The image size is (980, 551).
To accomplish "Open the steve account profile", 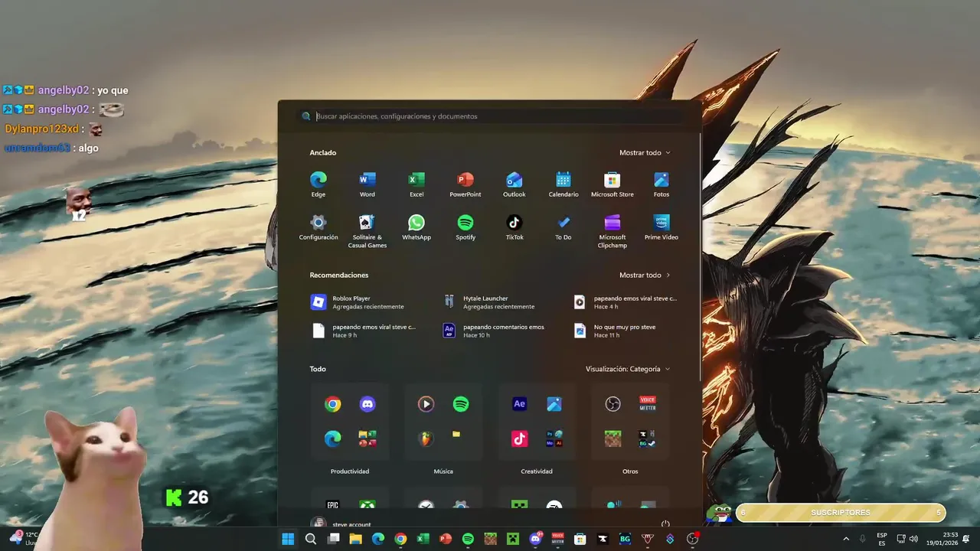I will tap(341, 524).
